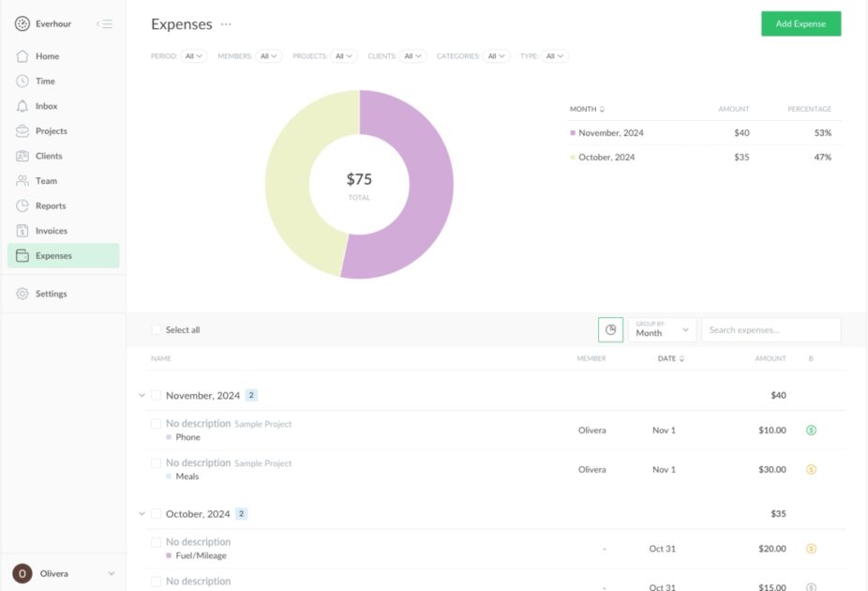Check the Select all checkbox
This screenshot has width=868, height=591.
click(157, 329)
